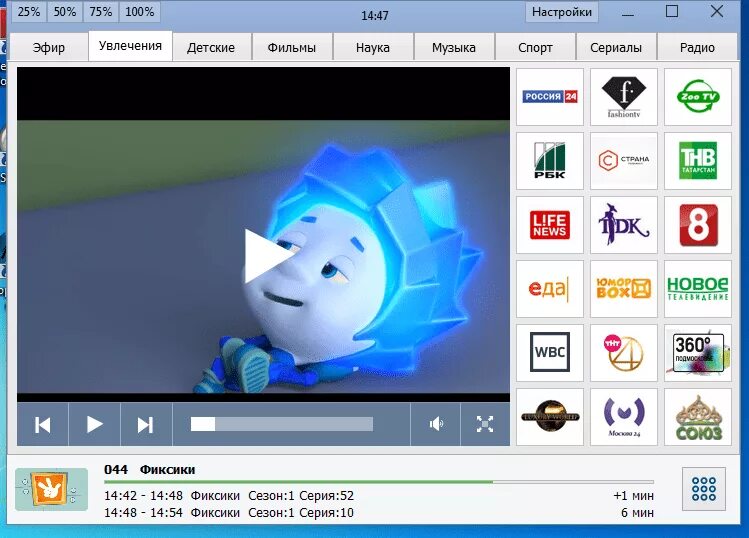
Task: Click the 044 Фиксики channel title
Action: tap(150, 470)
